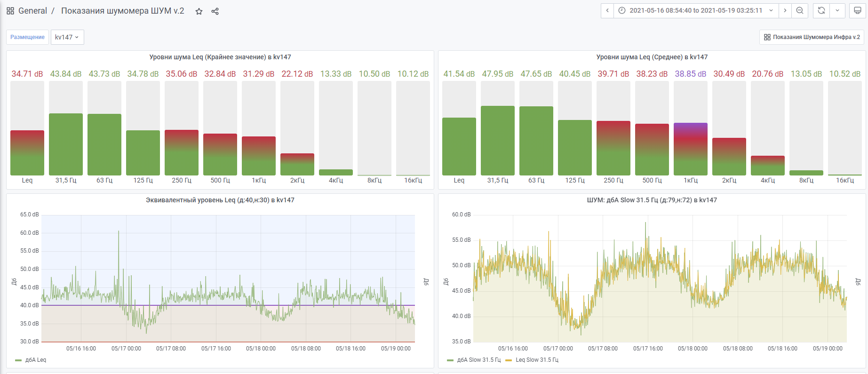Open the refresh interval dropdown
The height and width of the screenshot is (374, 868).
pyautogui.click(x=837, y=11)
